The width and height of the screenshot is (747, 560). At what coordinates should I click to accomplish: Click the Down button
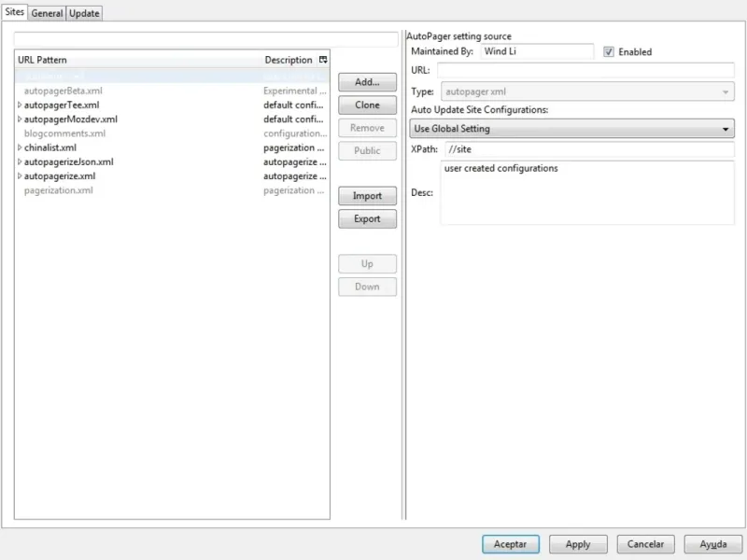[367, 287]
